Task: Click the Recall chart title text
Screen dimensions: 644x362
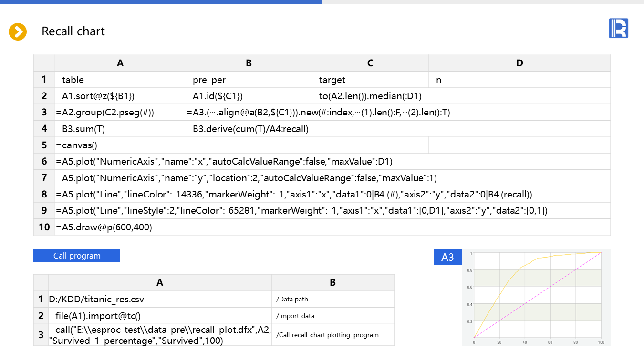Action: [x=73, y=31]
